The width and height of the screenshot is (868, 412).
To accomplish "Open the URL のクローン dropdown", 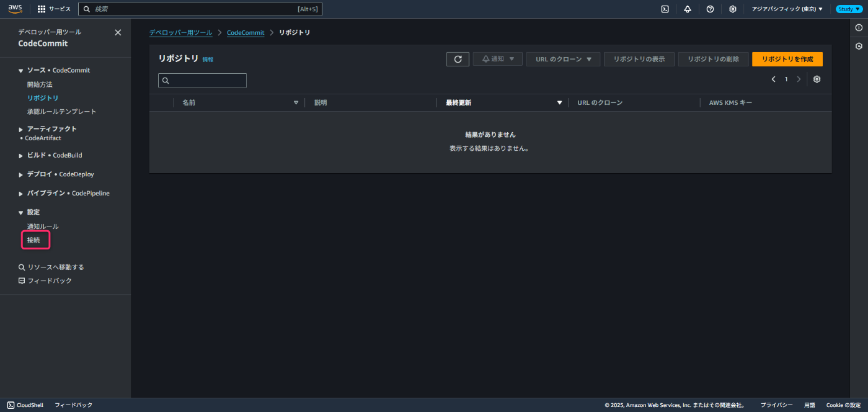I will pyautogui.click(x=563, y=59).
